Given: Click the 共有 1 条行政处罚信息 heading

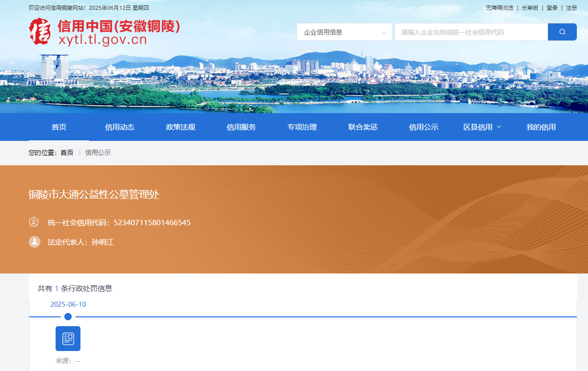Looking at the screenshot, I should click(x=75, y=289).
